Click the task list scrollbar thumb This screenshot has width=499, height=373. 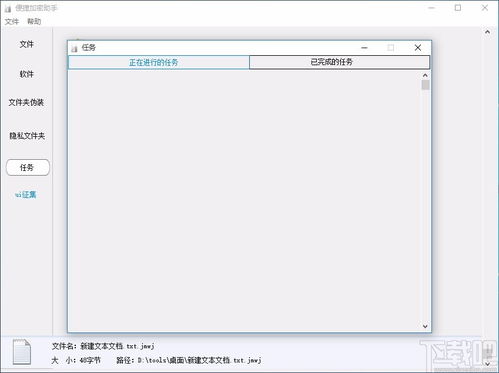coord(425,85)
